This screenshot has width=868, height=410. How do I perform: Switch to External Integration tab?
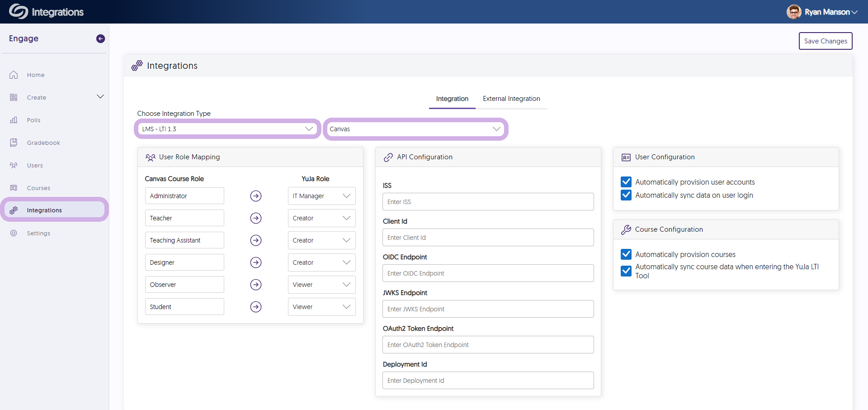(x=511, y=99)
